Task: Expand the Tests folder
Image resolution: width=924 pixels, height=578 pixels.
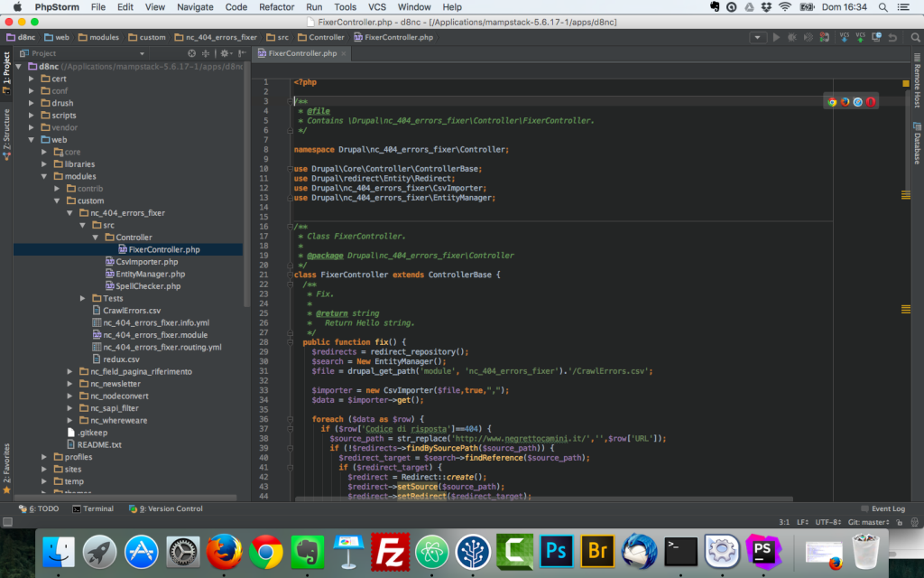Action: click(83, 298)
